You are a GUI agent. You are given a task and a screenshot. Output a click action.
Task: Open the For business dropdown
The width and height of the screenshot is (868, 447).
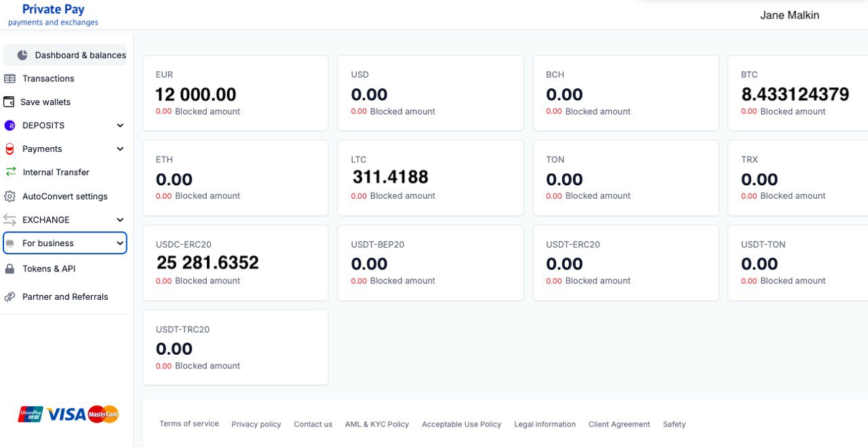[x=65, y=244]
